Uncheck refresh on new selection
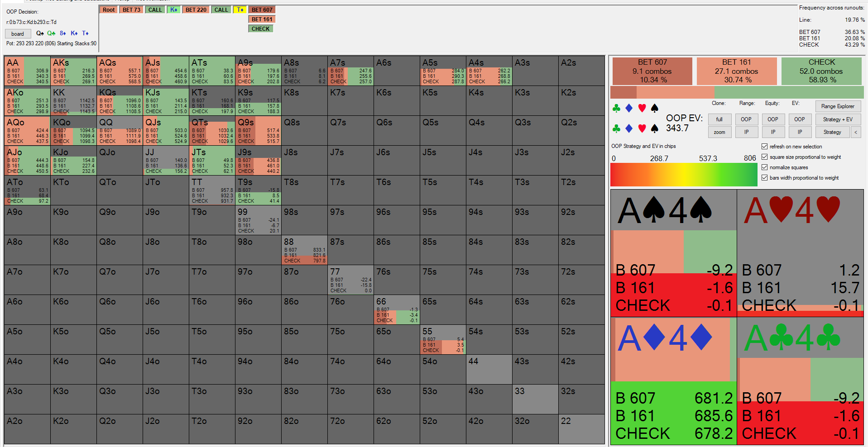868x447 pixels. pos(765,147)
